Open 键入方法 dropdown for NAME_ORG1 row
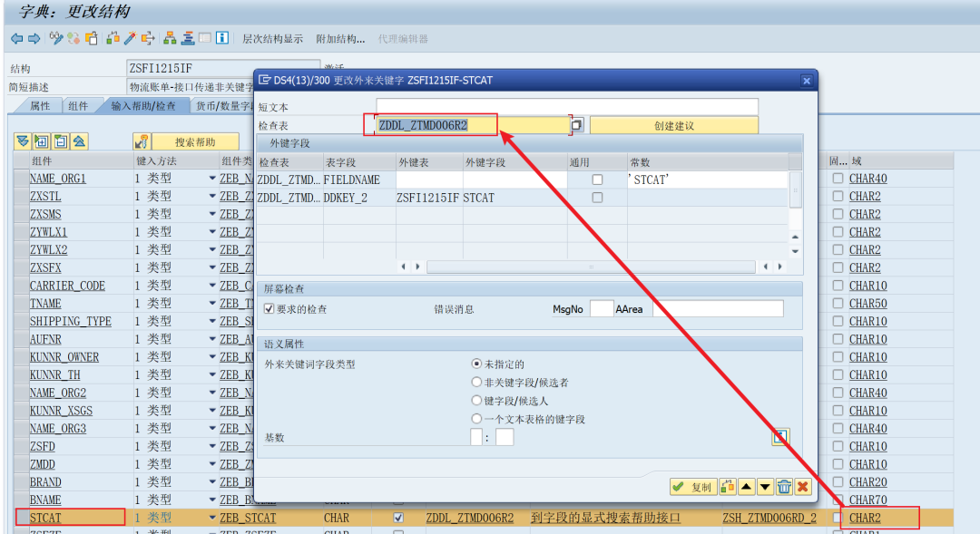The height and width of the screenshot is (534, 980). 211,179
